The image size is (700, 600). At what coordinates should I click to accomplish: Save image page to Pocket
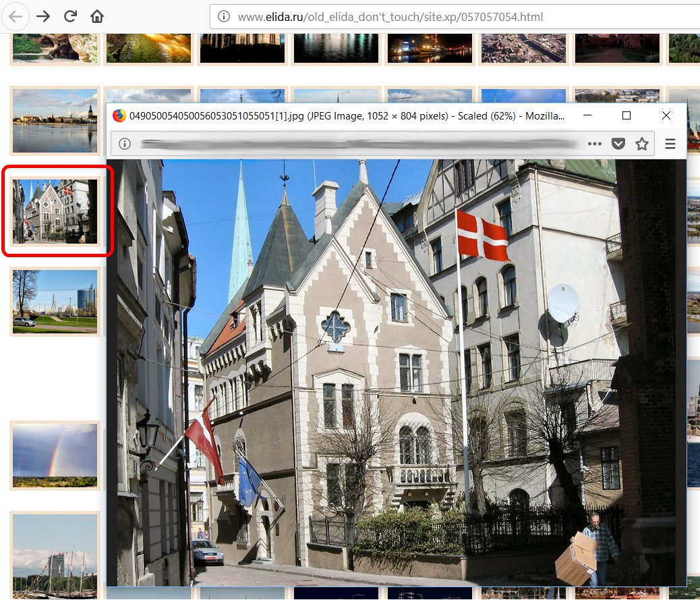(618, 144)
